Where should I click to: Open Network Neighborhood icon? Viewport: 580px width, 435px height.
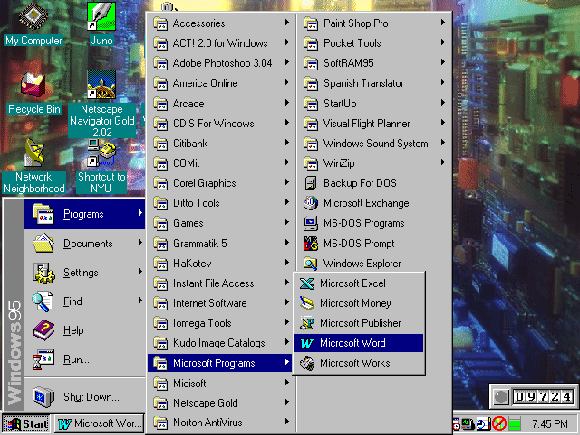[x=33, y=153]
